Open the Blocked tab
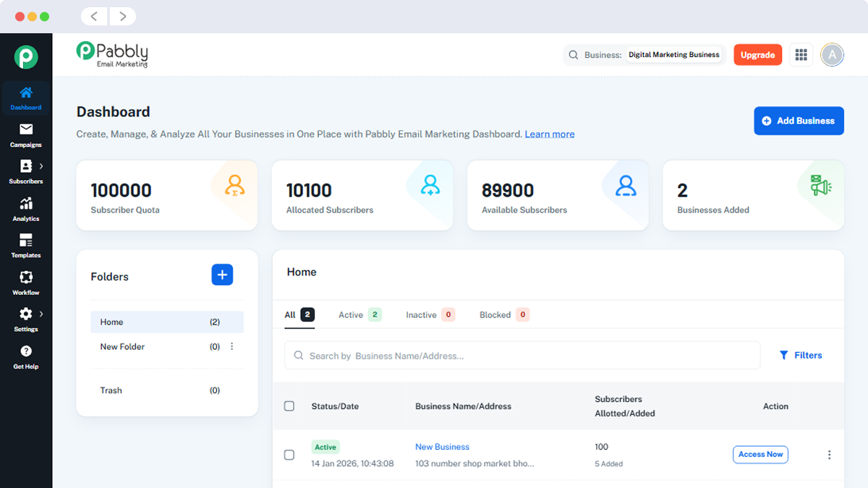 point(495,314)
